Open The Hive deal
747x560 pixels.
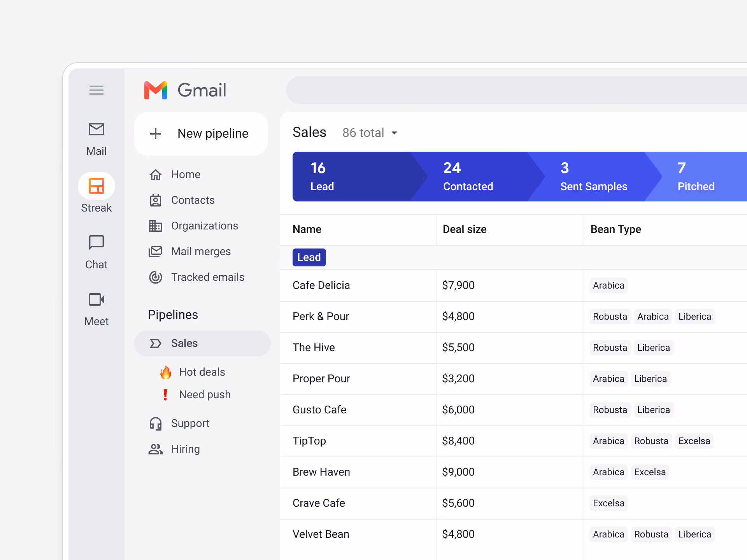point(314,348)
